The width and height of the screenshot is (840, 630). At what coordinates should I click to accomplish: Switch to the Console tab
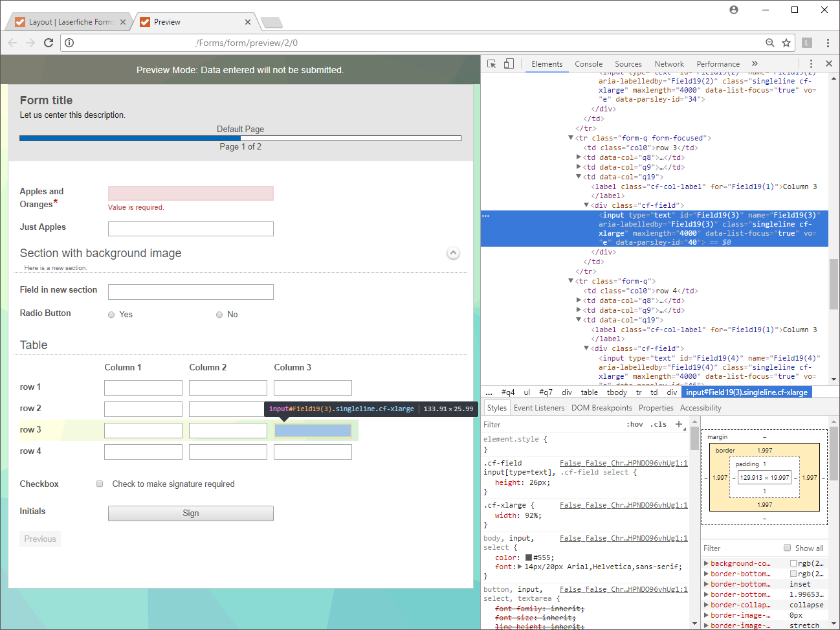(x=588, y=63)
